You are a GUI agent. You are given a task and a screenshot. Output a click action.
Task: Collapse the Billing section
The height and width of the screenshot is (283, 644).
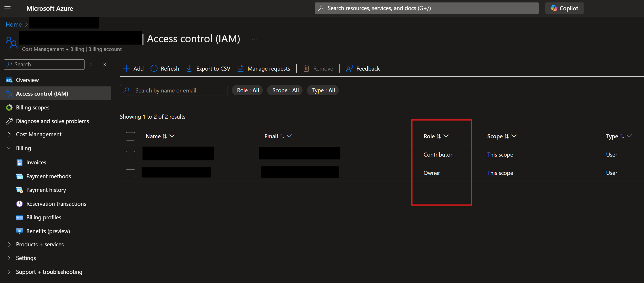pyautogui.click(x=9, y=148)
